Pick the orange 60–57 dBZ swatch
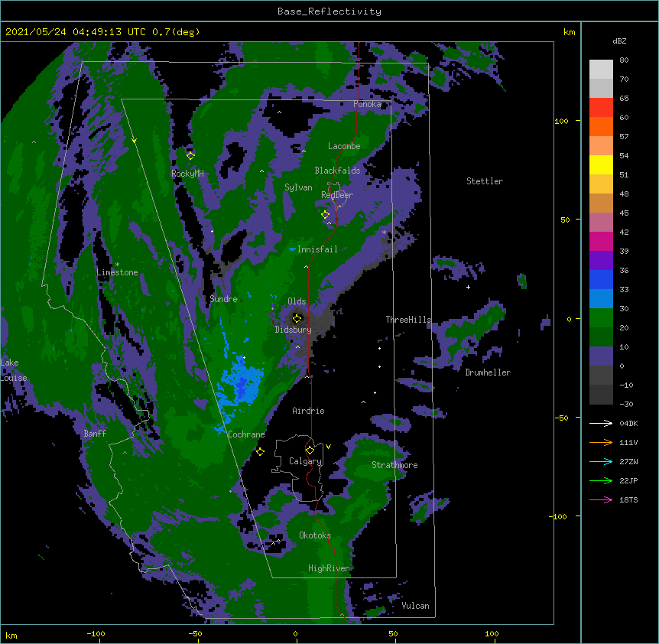 (x=601, y=126)
